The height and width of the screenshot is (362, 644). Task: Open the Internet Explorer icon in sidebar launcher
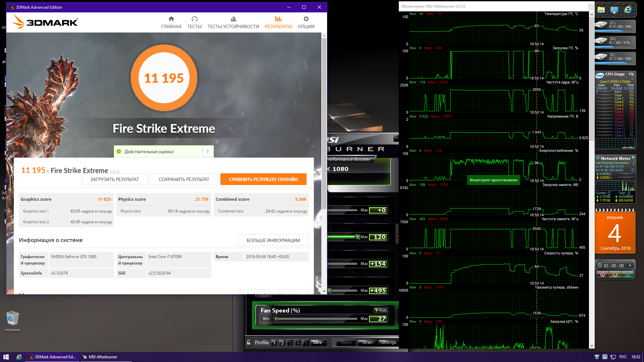[628, 10]
